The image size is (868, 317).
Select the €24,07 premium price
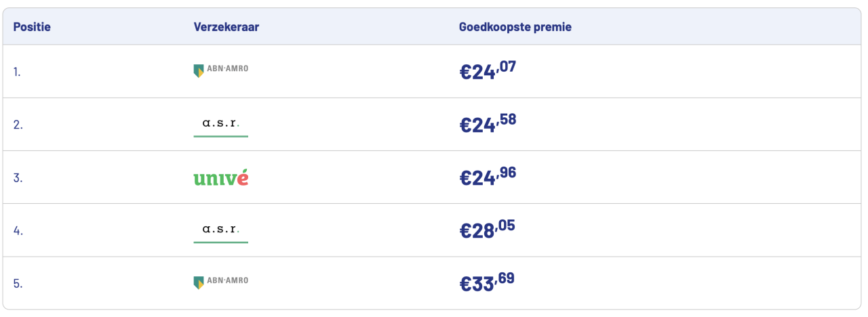point(488,70)
